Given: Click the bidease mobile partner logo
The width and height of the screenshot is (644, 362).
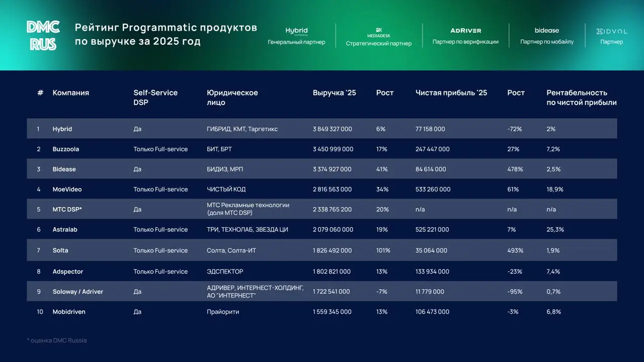Looking at the screenshot, I should [547, 31].
